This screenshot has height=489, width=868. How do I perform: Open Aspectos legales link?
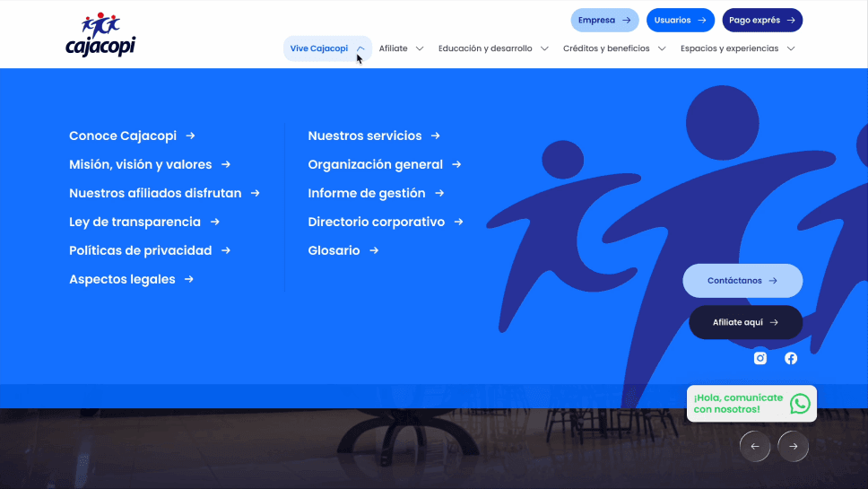[122, 279]
